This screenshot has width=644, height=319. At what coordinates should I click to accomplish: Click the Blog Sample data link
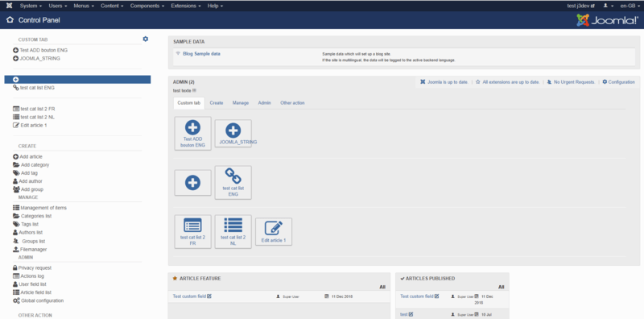click(x=201, y=54)
